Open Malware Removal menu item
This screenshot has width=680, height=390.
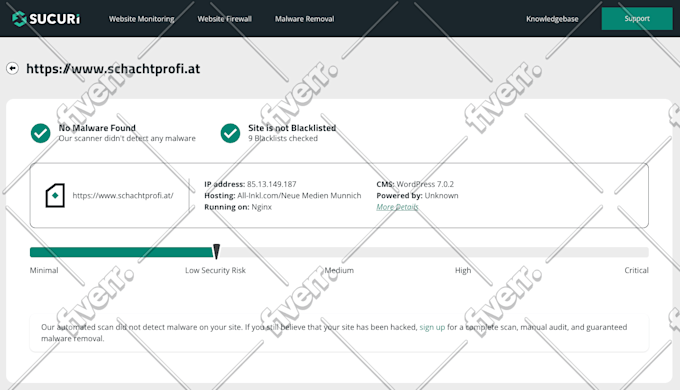304,19
